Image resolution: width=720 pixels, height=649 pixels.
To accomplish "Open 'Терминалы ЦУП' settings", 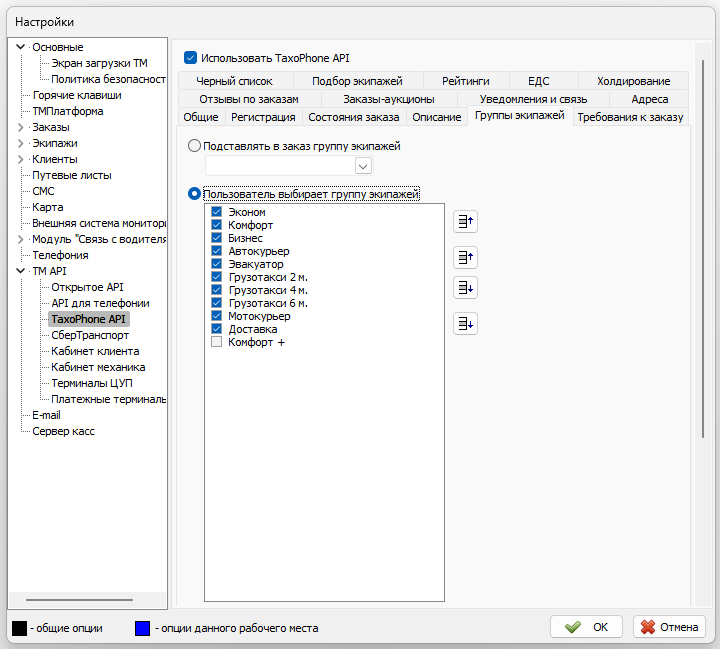I will click(x=92, y=383).
